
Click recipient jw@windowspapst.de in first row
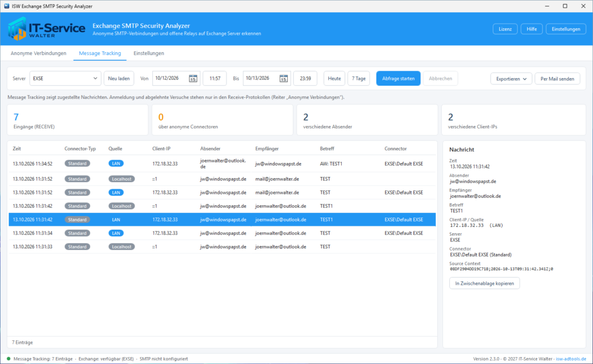[279, 164]
